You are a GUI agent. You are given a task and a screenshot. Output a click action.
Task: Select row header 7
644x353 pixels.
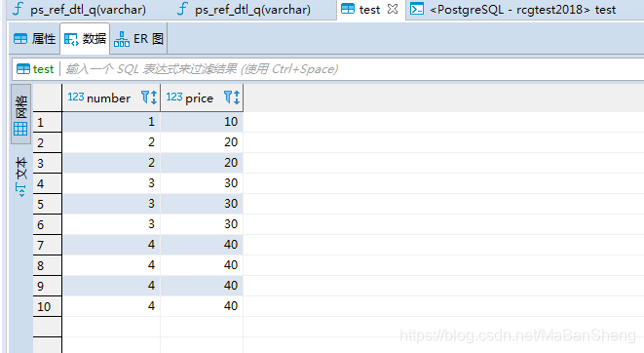point(47,245)
